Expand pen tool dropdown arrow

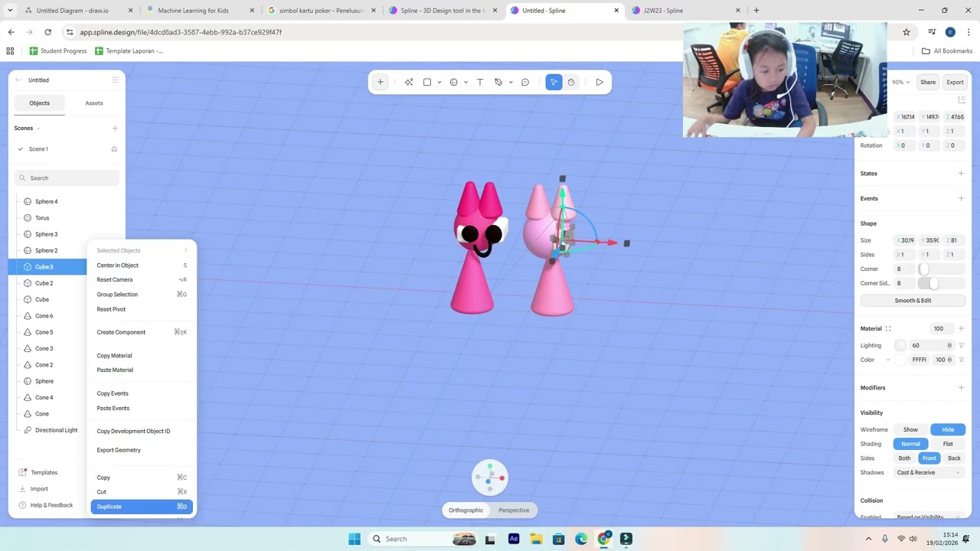pyautogui.click(x=509, y=83)
